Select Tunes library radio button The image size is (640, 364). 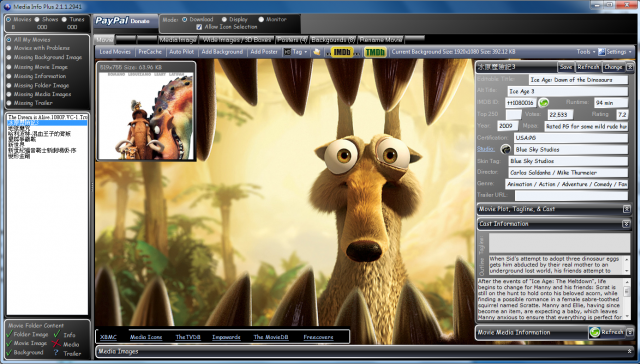tap(64, 19)
